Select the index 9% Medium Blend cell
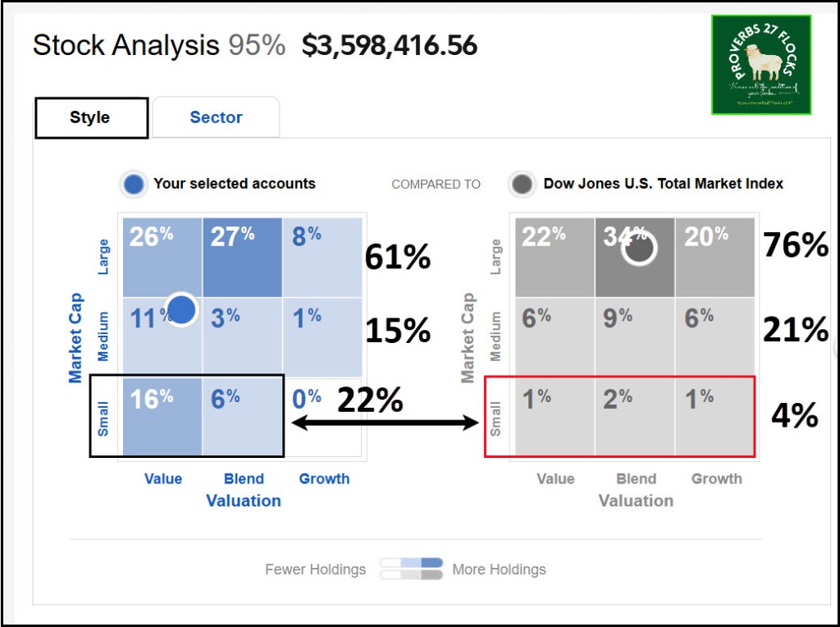The image size is (840, 627). pyautogui.click(x=634, y=336)
